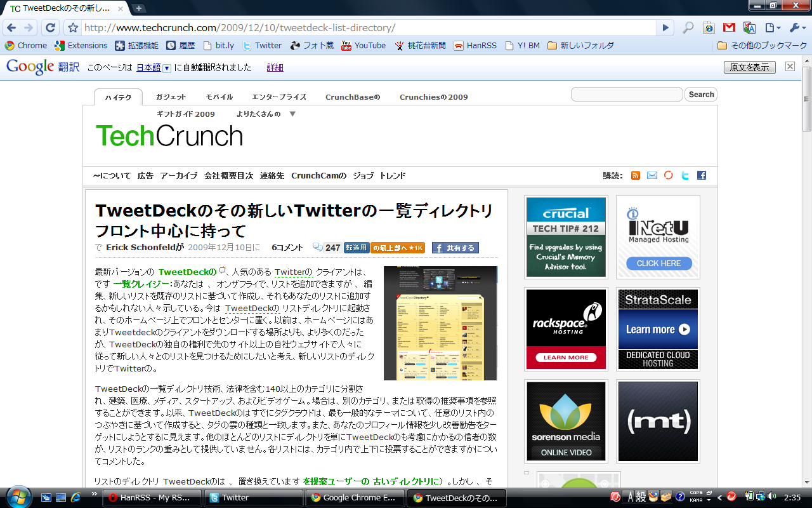
Task: Open a new browser tab
Action: (x=139, y=8)
